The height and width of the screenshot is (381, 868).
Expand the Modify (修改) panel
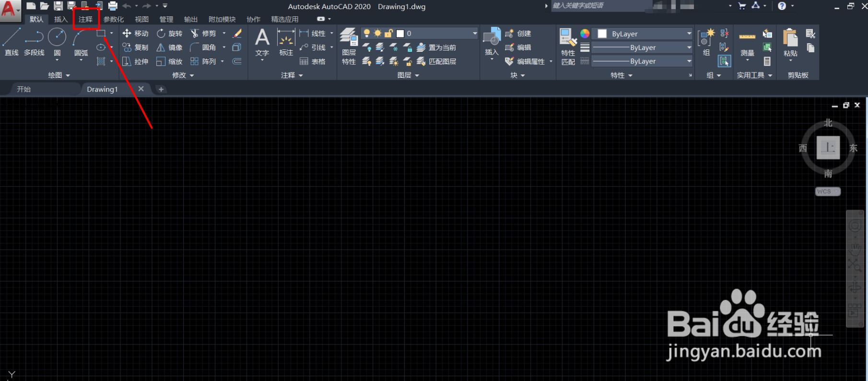(x=183, y=75)
